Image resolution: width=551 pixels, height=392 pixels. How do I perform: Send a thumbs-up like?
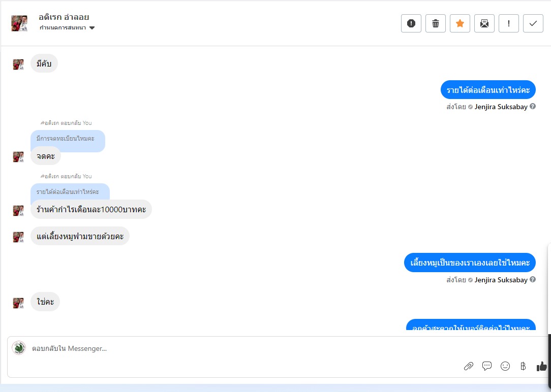(x=541, y=367)
